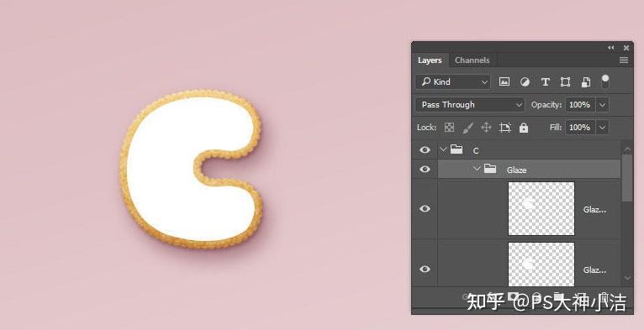Filter layers by smart objects
This screenshot has width=644, height=330.
pos(586,82)
